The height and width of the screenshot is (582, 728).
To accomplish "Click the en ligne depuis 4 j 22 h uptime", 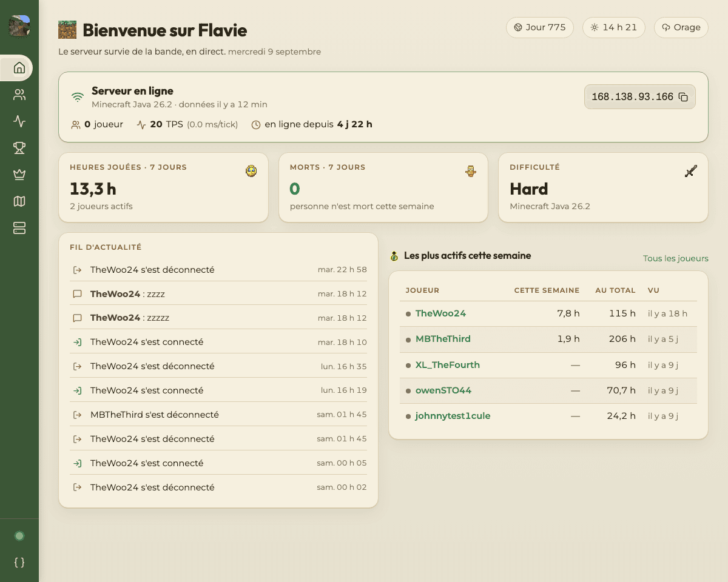I will point(312,124).
